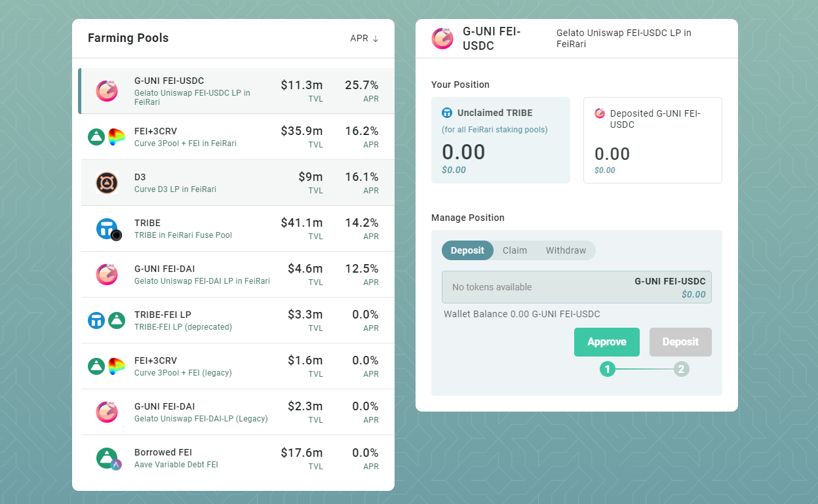This screenshot has height=504, width=818.
Task: Switch to the Deposit tab
Action: pos(467,250)
